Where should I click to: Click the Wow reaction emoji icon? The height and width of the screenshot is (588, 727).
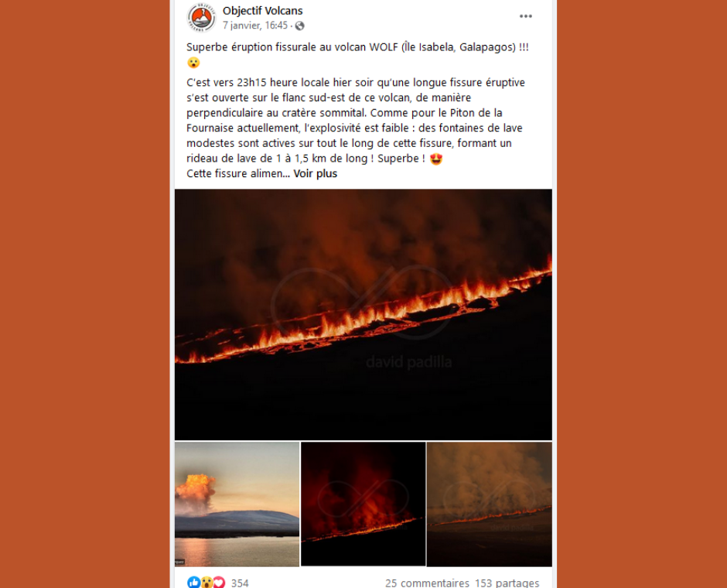click(x=206, y=583)
